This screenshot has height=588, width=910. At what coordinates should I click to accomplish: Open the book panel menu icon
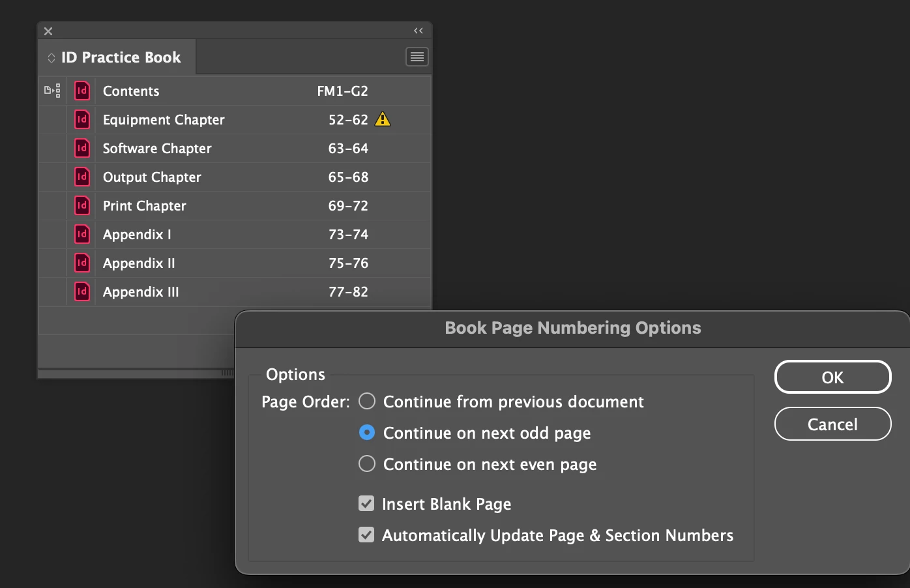tap(417, 57)
